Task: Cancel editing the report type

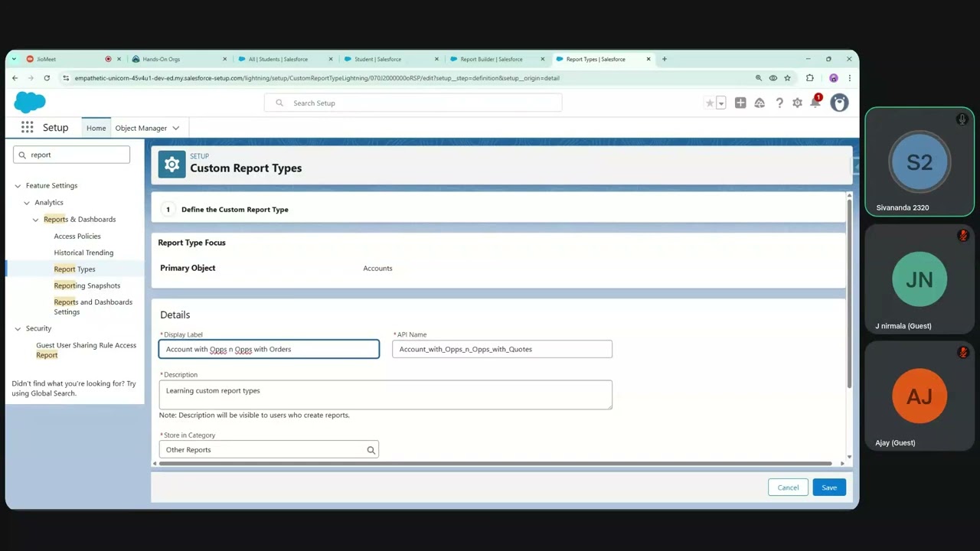Action: 788,487
